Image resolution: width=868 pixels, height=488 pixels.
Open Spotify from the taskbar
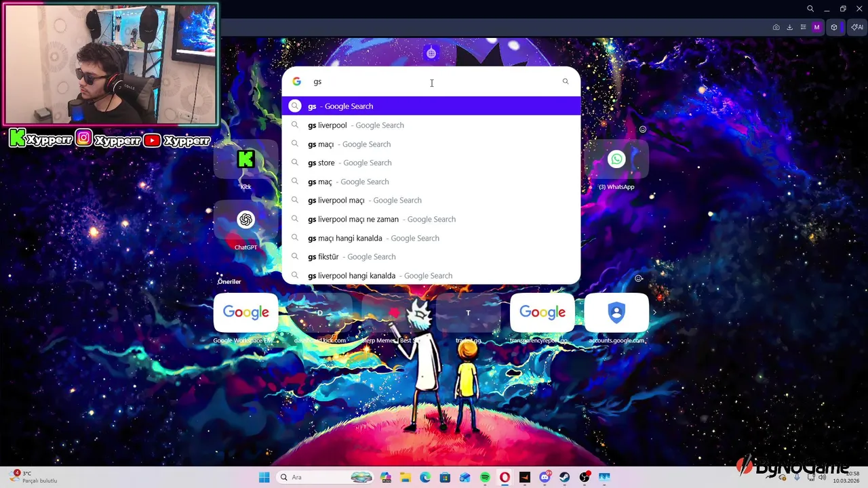click(x=485, y=477)
